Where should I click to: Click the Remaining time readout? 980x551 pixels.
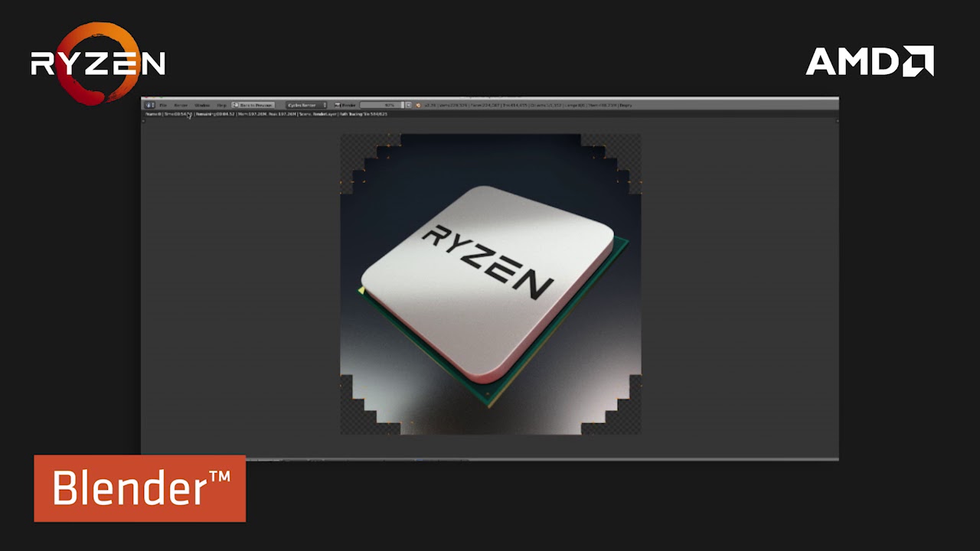pyautogui.click(x=215, y=114)
